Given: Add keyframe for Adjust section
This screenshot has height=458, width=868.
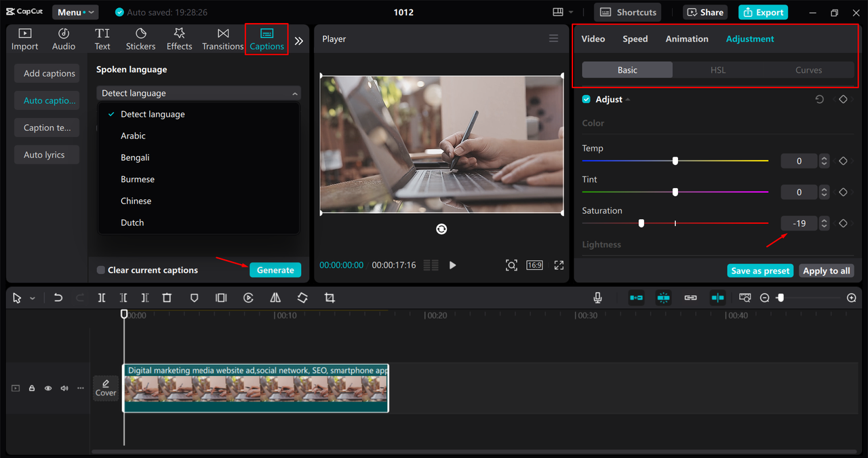Looking at the screenshot, I should 843,99.
